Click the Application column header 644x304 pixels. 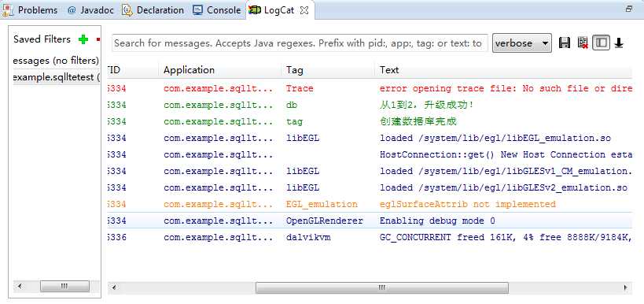(220, 70)
